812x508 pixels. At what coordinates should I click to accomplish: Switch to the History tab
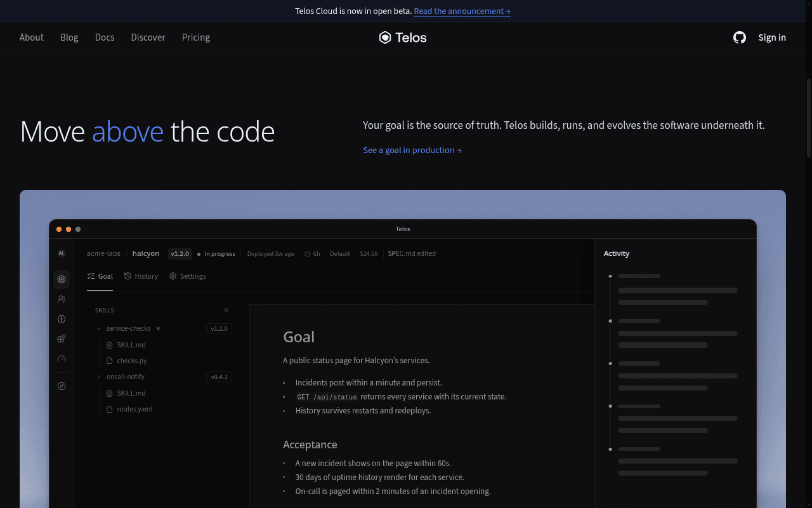coord(141,276)
